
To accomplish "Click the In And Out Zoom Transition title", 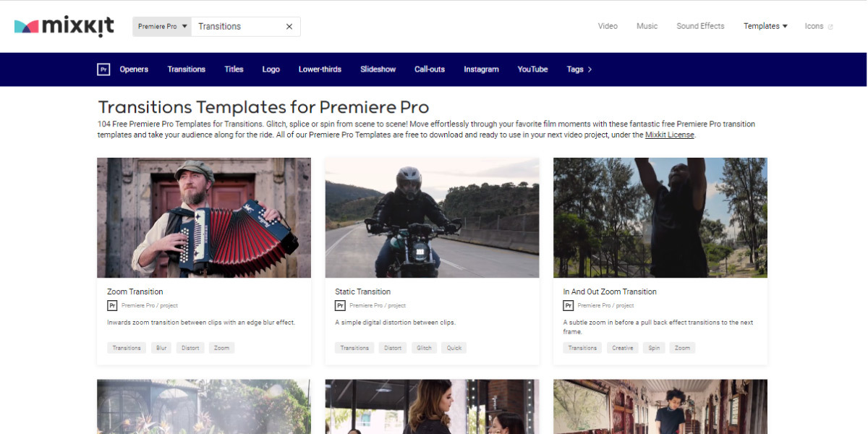I will (610, 292).
